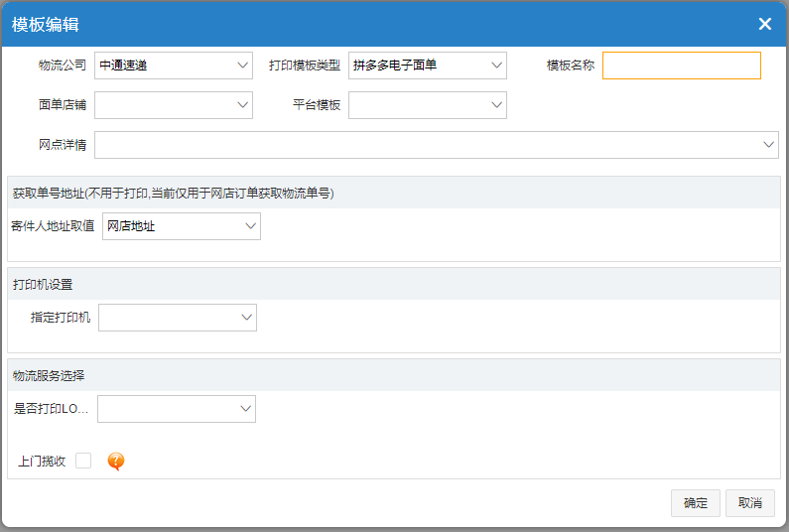Expand the 是否打印LO... dropdown
The height and width of the screenshot is (532, 789).
click(177, 409)
